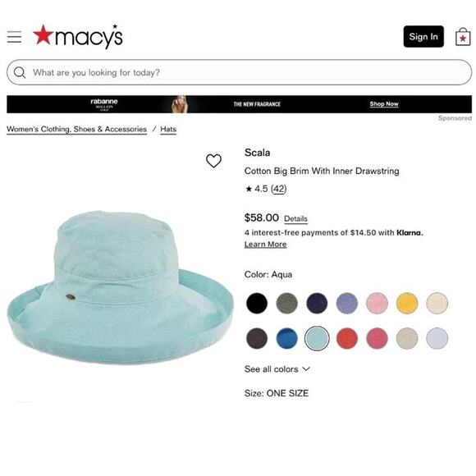Expand See all colors
The image size is (476, 476).
click(277, 369)
